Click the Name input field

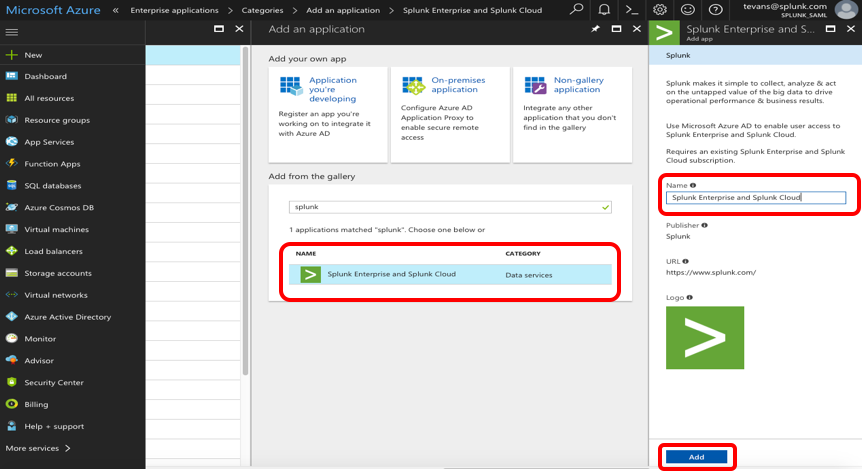[755, 197]
